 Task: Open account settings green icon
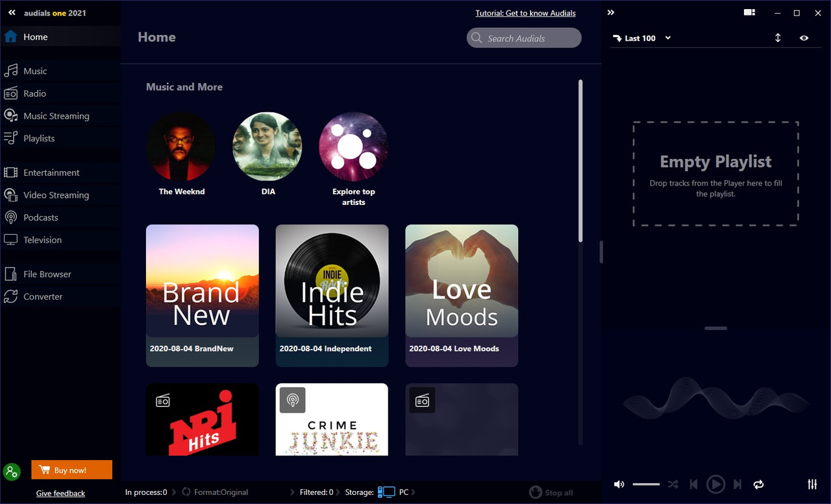click(x=12, y=472)
